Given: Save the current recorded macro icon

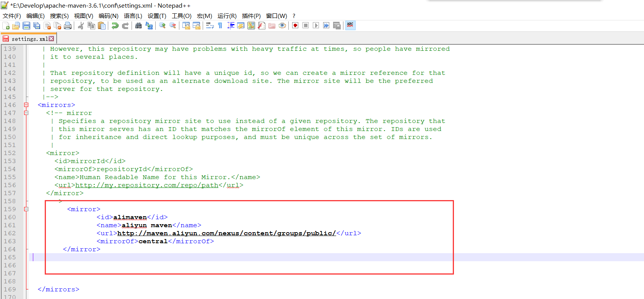Looking at the screenshot, I should pos(337,26).
